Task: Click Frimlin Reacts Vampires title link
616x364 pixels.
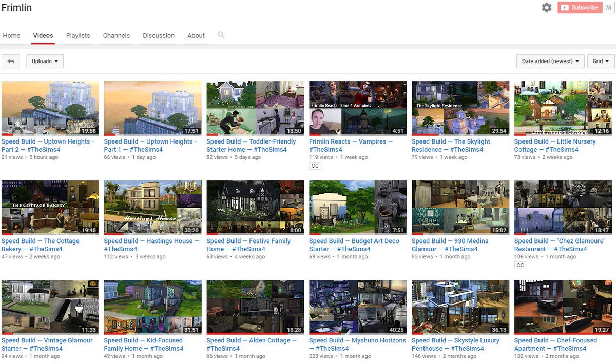Action: click(x=351, y=146)
